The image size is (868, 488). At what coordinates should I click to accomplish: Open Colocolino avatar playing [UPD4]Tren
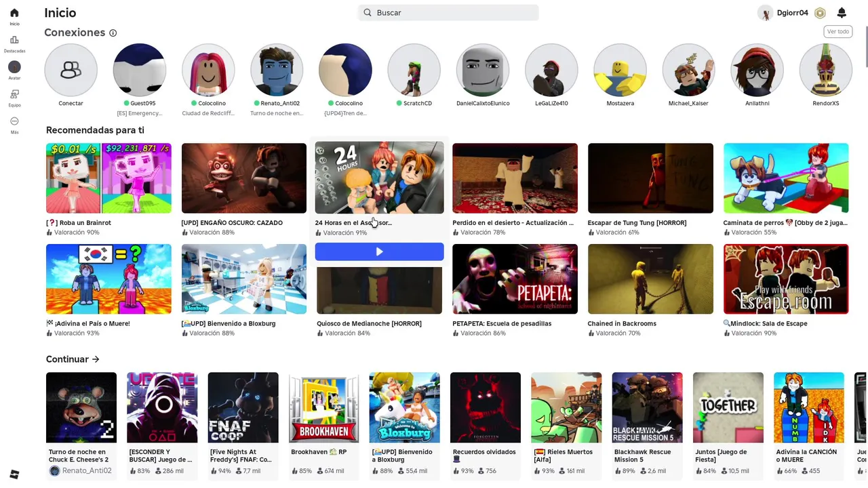click(x=345, y=70)
